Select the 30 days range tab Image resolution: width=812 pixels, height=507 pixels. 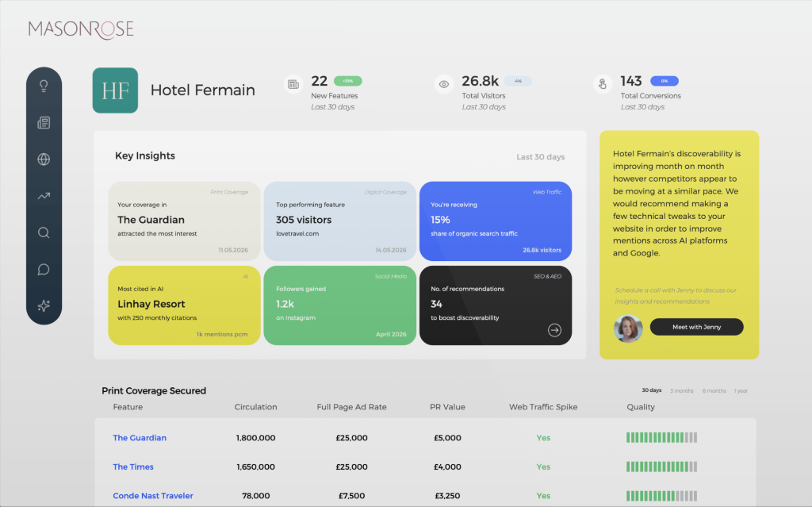tap(652, 390)
